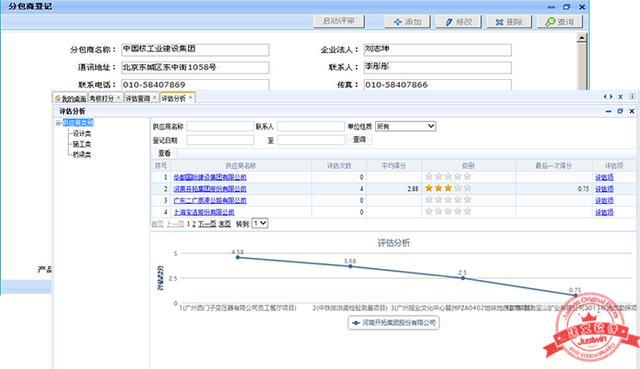
Task: Click the 通讯地址 field in 分包商登记 window
Action: (x=195, y=67)
